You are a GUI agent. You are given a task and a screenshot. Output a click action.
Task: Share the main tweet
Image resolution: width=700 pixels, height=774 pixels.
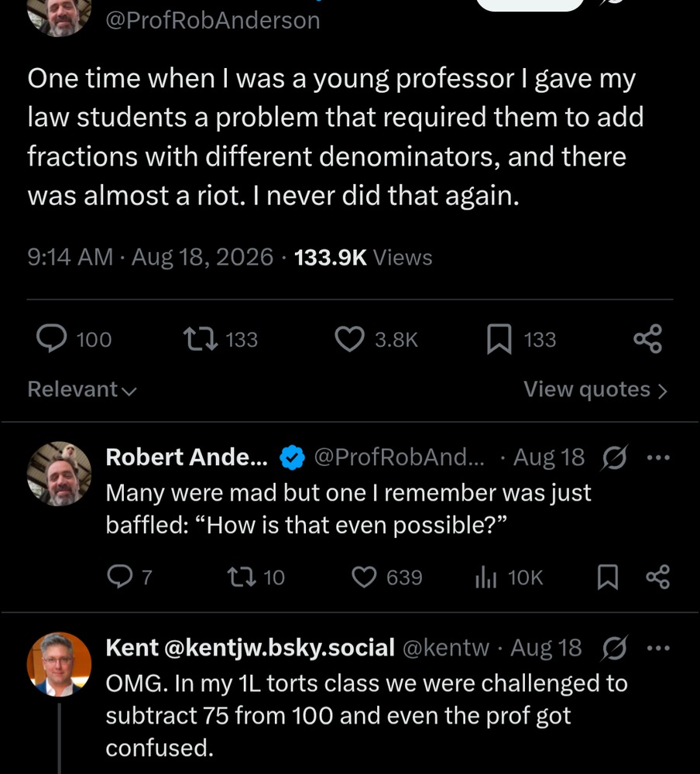tap(647, 339)
